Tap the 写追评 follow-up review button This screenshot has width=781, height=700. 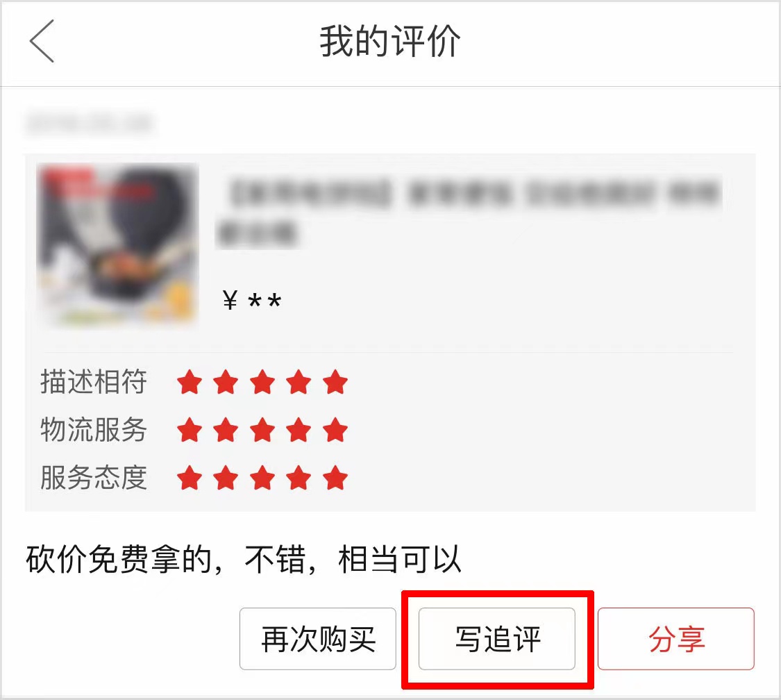pos(496,639)
